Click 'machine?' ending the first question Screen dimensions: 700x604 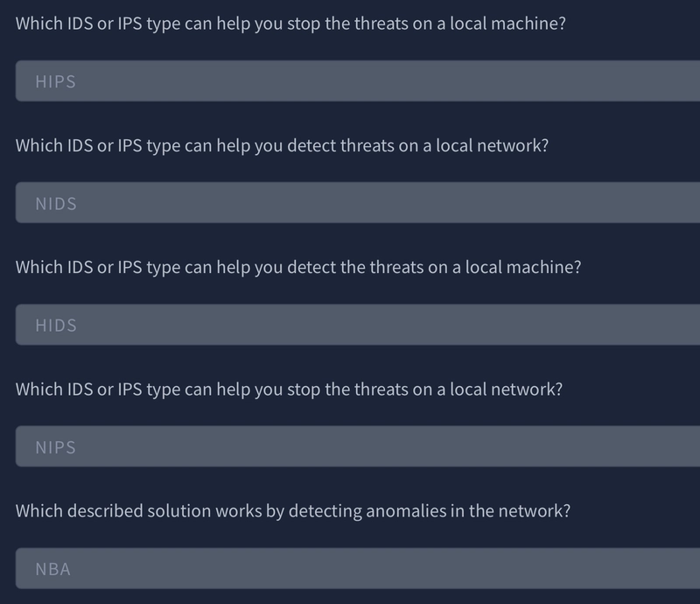pos(528,24)
